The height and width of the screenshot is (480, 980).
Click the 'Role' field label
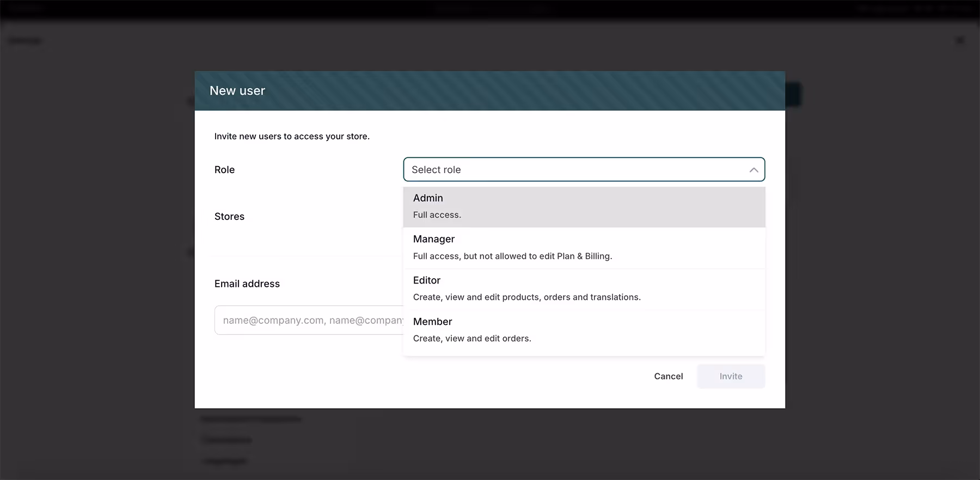pyautogui.click(x=224, y=170)
